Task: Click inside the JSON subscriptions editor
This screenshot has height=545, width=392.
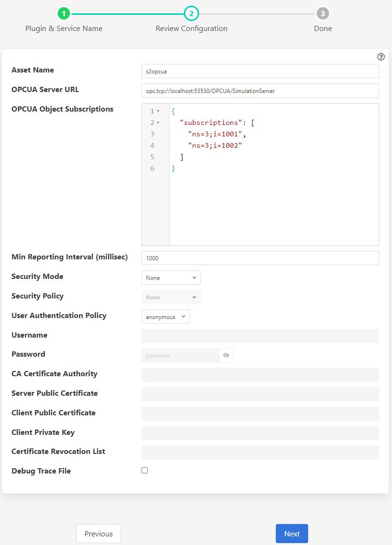Action: click(274, 200)
